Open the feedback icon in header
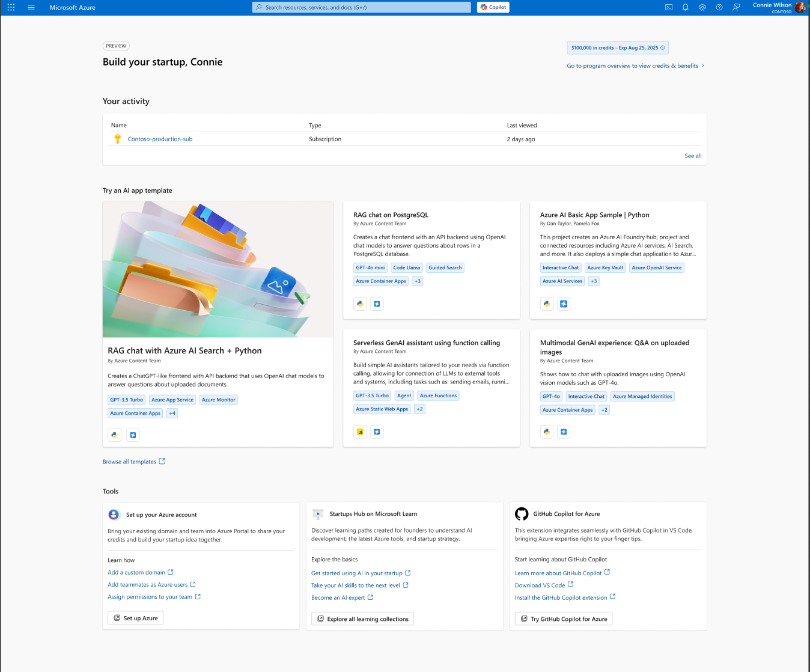The width and height of the screenshot is (810, 672). [736, 7]
